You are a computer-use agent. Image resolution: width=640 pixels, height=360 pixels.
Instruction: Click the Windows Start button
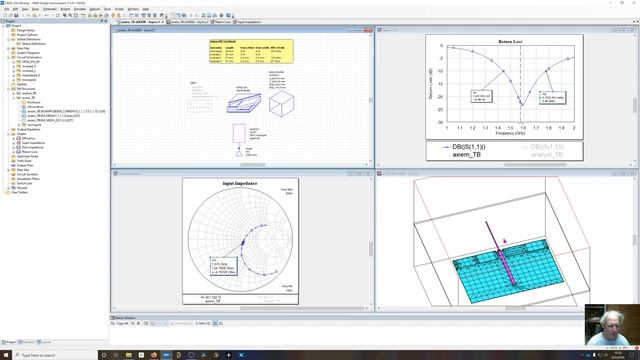point(6,355)
